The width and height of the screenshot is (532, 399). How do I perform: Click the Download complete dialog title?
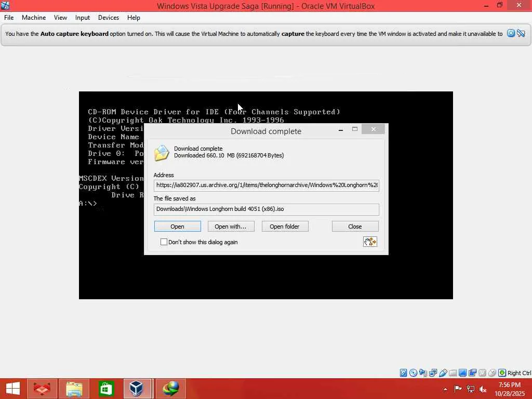point(266,131)
